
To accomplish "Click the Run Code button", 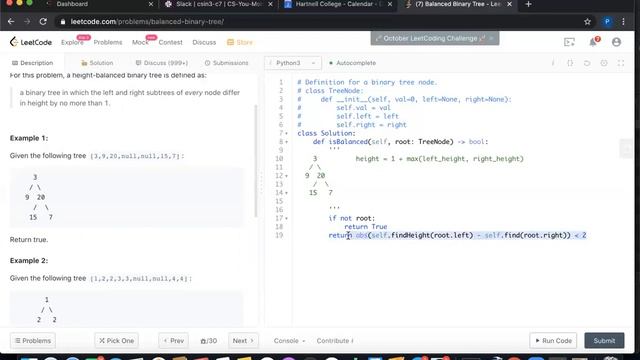I will click(553, 341).
